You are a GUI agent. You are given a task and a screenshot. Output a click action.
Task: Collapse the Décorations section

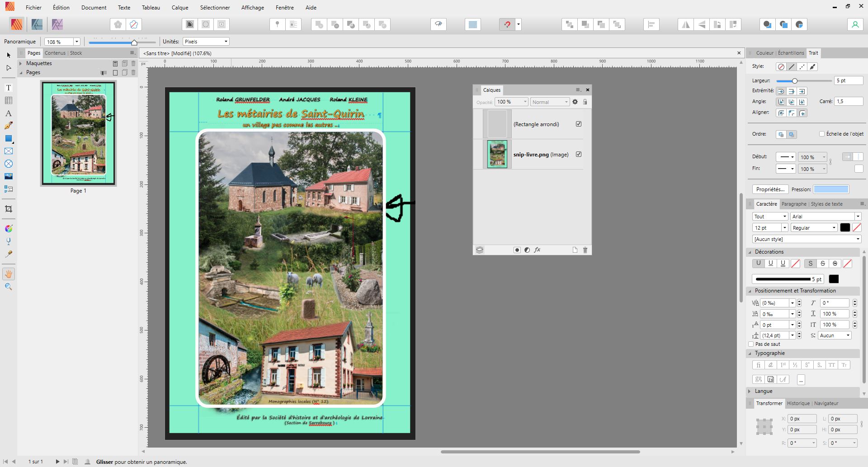750,252
